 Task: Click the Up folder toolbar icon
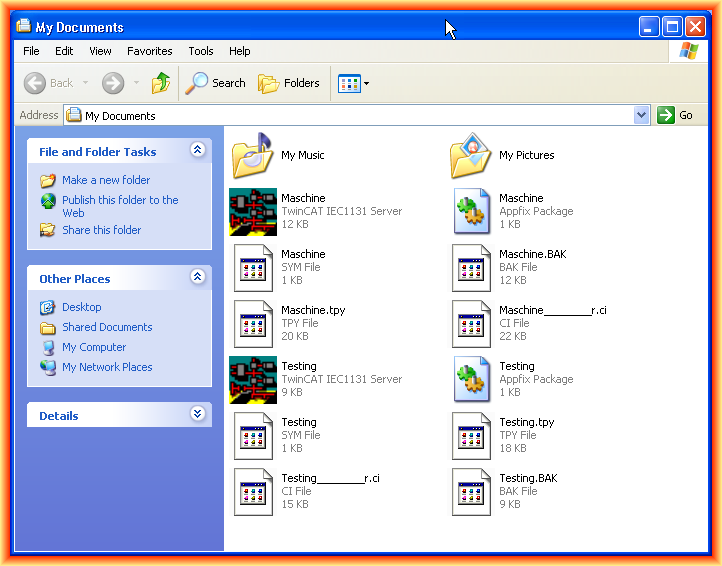tap(161, 83)
